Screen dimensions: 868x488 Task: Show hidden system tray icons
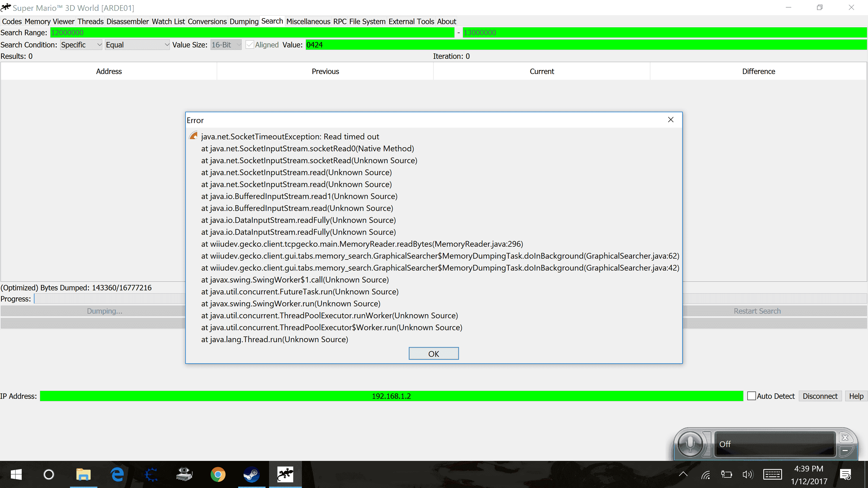683,474
